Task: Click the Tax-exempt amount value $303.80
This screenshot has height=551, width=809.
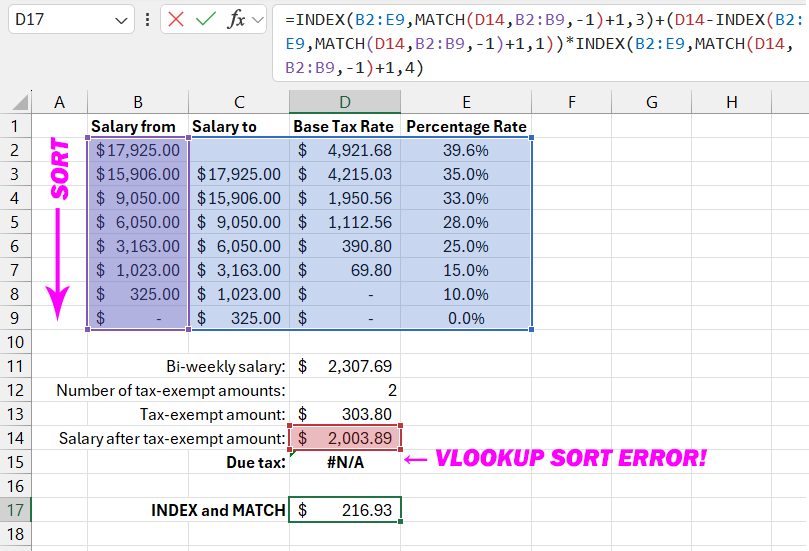Action: click(x=345, y=414)
